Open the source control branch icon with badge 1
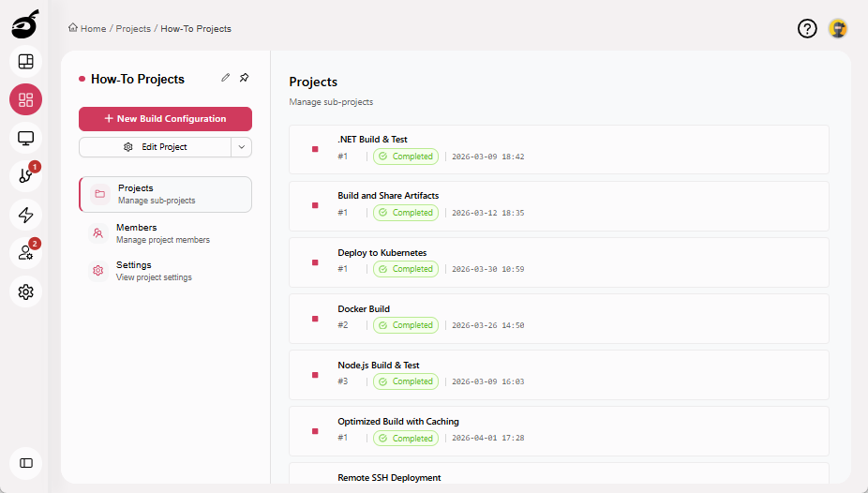This screenshot has height=493, width=868. [x=25, y=176]
